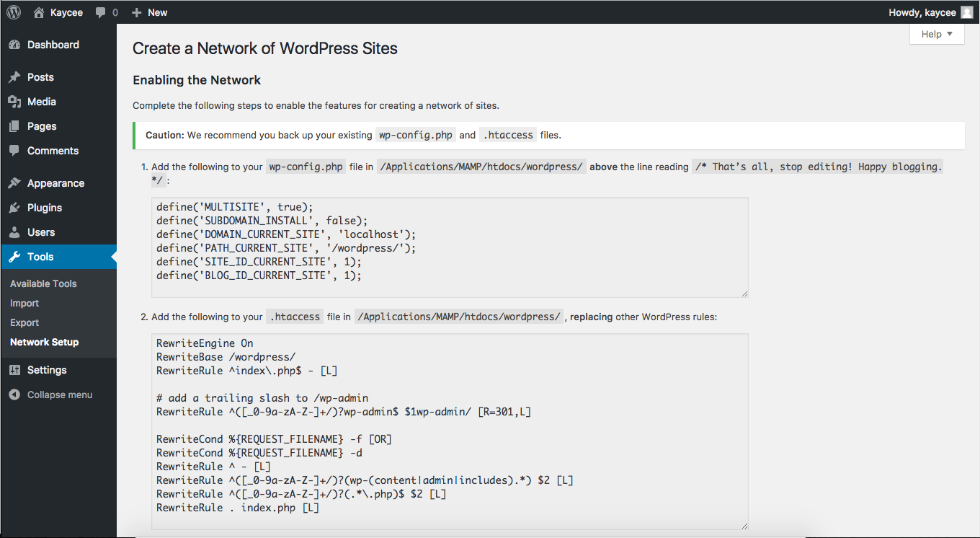Select the Export submenu link
The image size is (980, 538).
point(24,322)
